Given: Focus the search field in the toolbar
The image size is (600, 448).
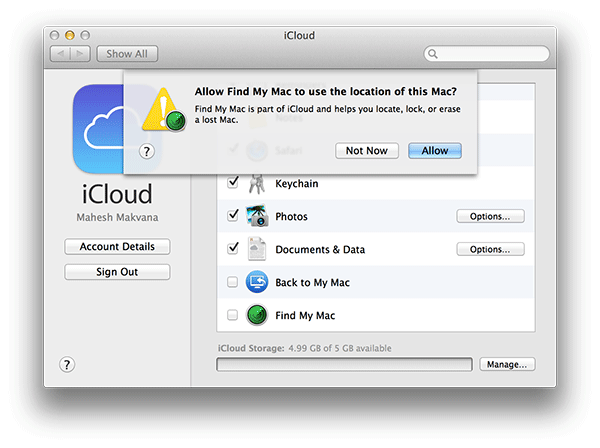Looking at the screenshot, I should (489, 53).
